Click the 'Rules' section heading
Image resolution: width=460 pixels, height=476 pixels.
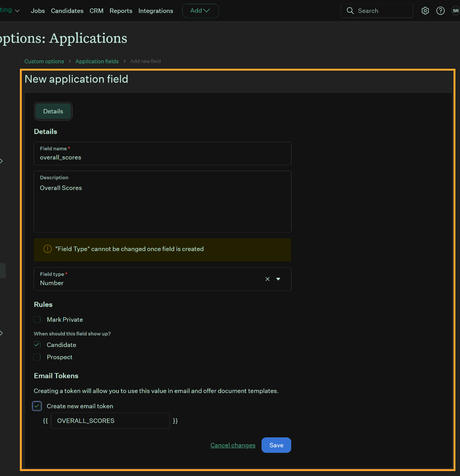tap(43, 304)
